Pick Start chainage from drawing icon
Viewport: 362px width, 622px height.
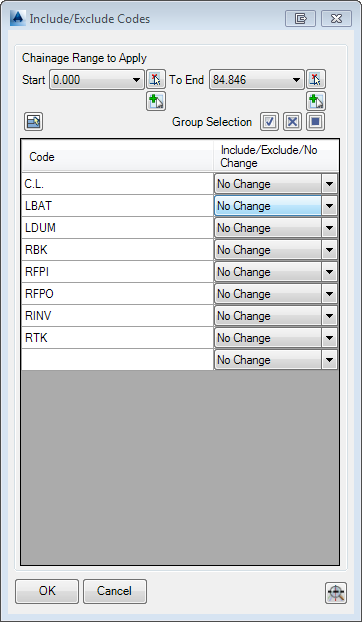pyautogui.click(x=156, y=80)
